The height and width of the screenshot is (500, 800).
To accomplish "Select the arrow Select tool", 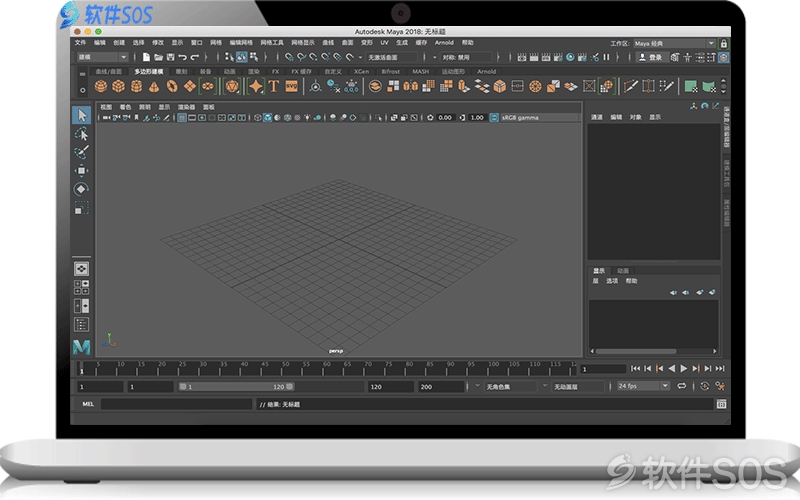I will click(x=82, y=115).
